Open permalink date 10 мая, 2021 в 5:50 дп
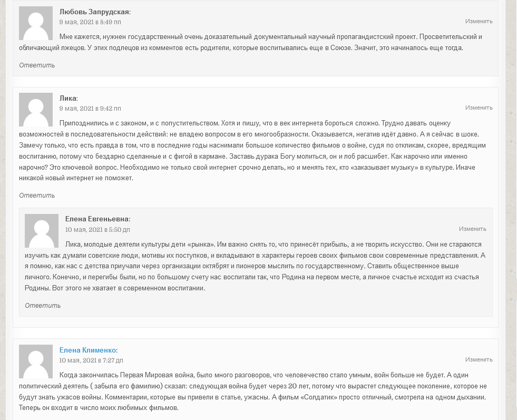 coord(97,230)
